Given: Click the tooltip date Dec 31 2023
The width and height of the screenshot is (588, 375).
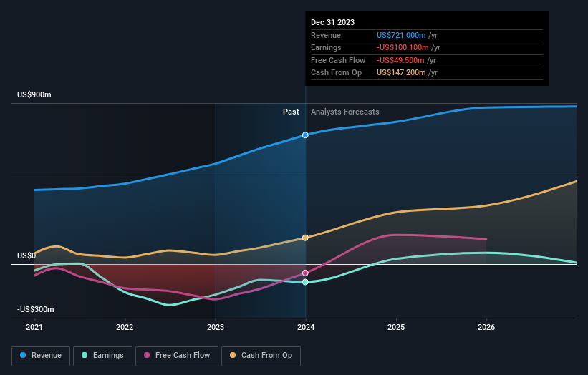Looking at the screenshot, I should click(332, 22).
